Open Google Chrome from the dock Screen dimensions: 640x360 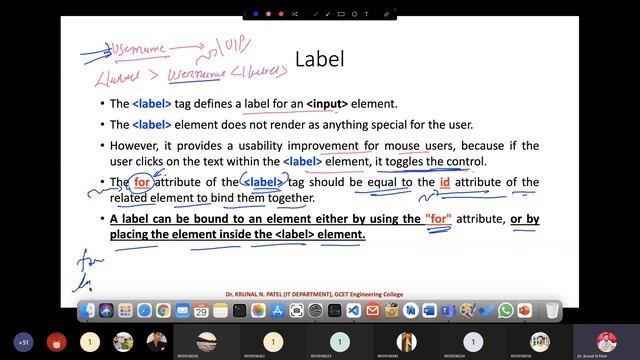163,311
